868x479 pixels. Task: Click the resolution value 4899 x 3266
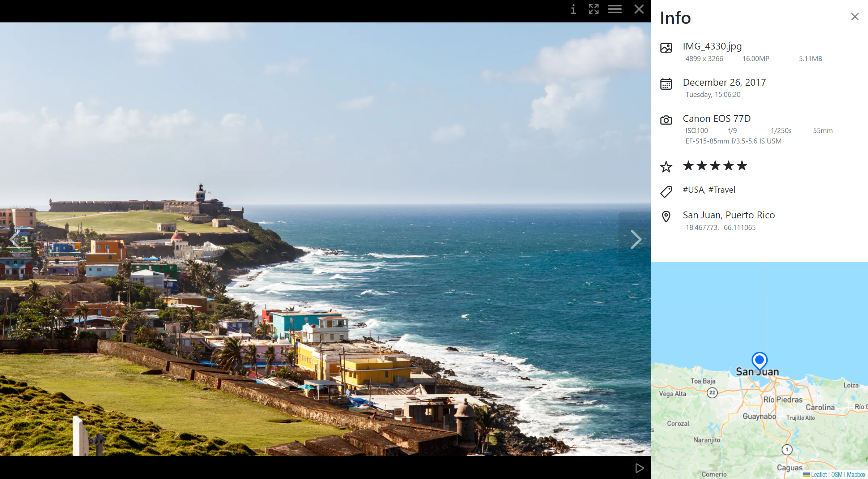[x=704, y=59]
